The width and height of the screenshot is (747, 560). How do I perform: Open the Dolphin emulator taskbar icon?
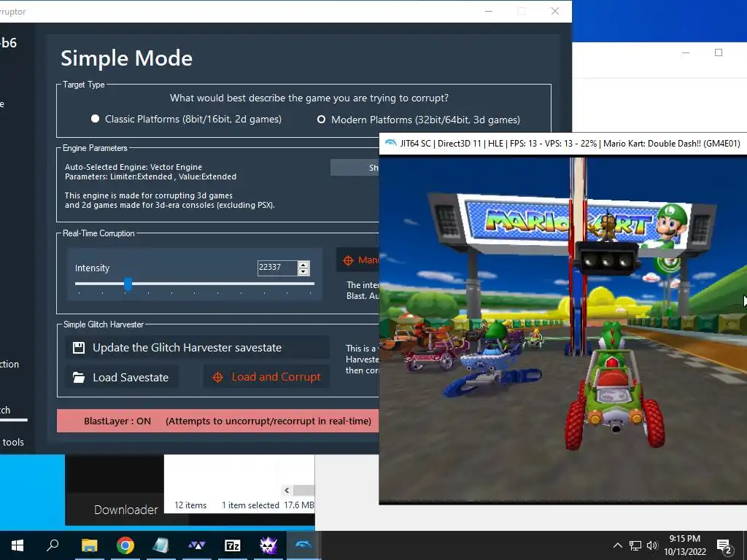pos(303,545)
